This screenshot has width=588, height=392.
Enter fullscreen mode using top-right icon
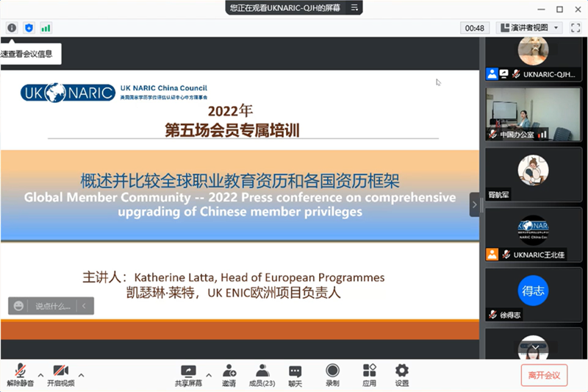coord(577,27)
